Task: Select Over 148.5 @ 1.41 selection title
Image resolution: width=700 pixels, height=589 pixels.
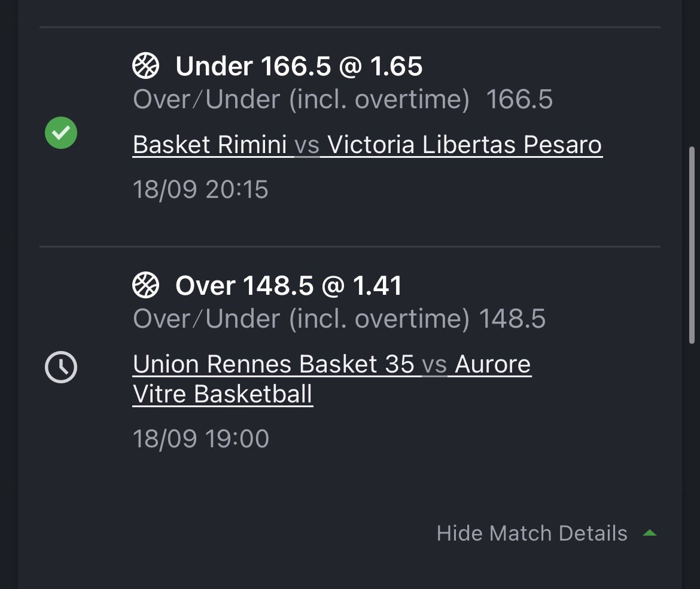Action: pyautogui.click(x=289, y=286)
